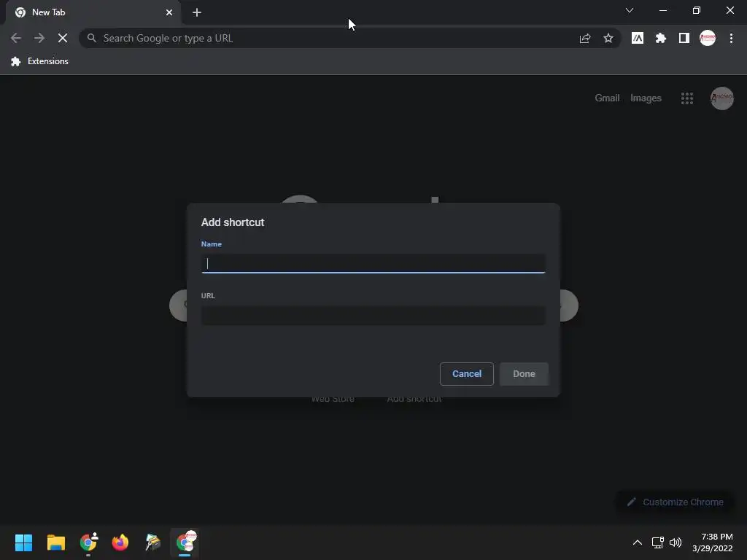Screen dimensions: 747x560
Task: Open the Chrome profile avatar in the toolbar
Action: tap(708, 38)
